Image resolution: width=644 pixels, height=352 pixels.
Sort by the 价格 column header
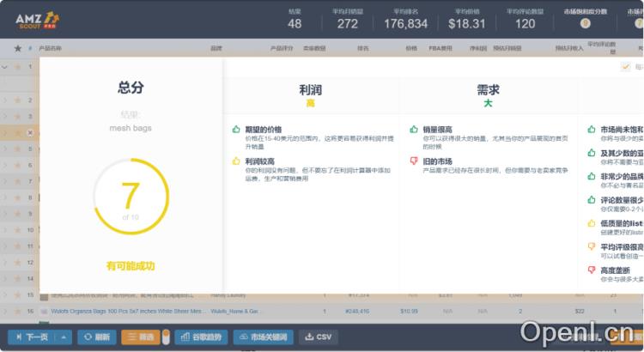pyautogui.click(x=410, y=48)
